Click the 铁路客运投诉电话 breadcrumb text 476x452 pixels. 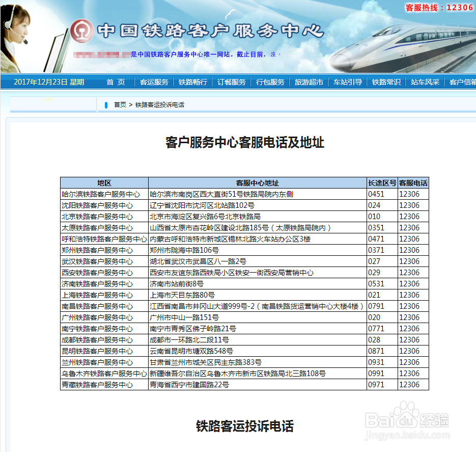(x=160, y=105)
